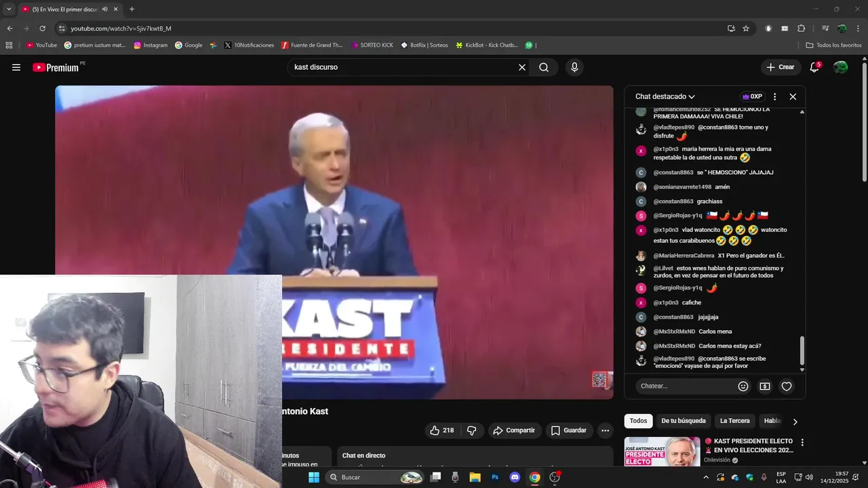
Task: Open the SORTEO KICK bookmark
Action: click(372, 45)
